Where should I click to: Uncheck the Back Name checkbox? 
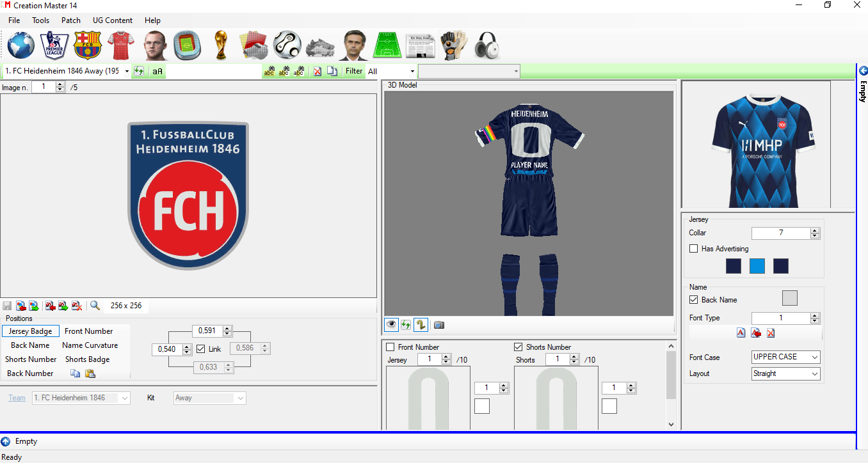[x=693, y=300]
